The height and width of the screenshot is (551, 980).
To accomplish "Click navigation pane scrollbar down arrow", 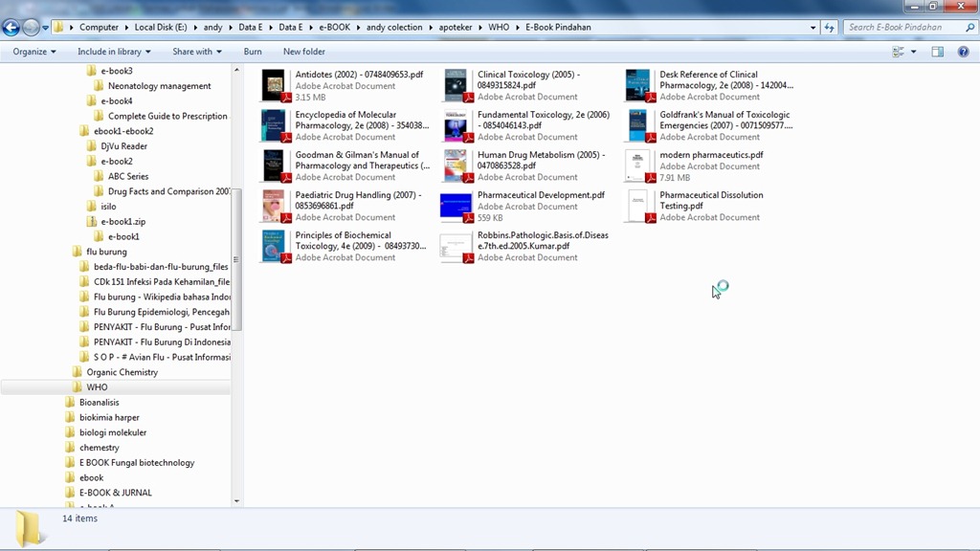I will pyautogui.click(x=236, y=501).
